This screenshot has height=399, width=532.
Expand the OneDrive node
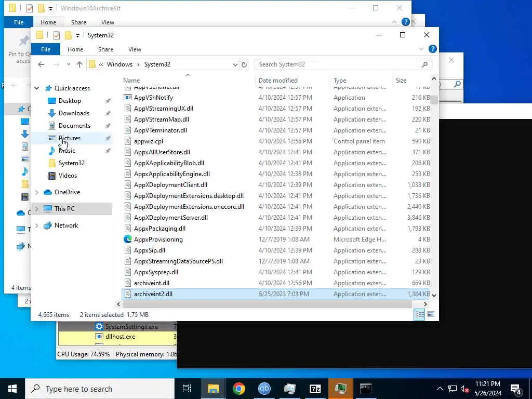37,192
